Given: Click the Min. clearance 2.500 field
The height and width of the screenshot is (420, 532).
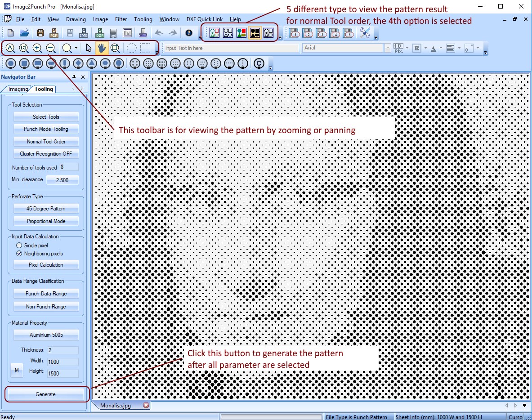Looking at the screenshot, I should tap(63, 180).
